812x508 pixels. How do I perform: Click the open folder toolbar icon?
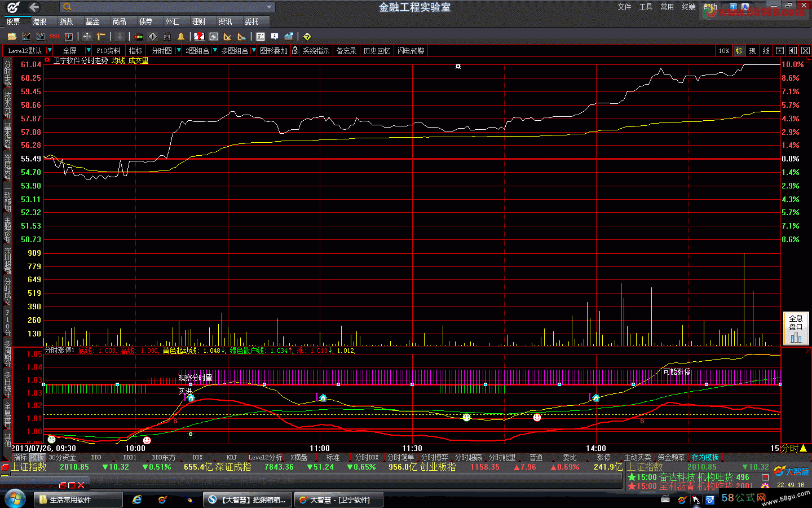(12, 36)
